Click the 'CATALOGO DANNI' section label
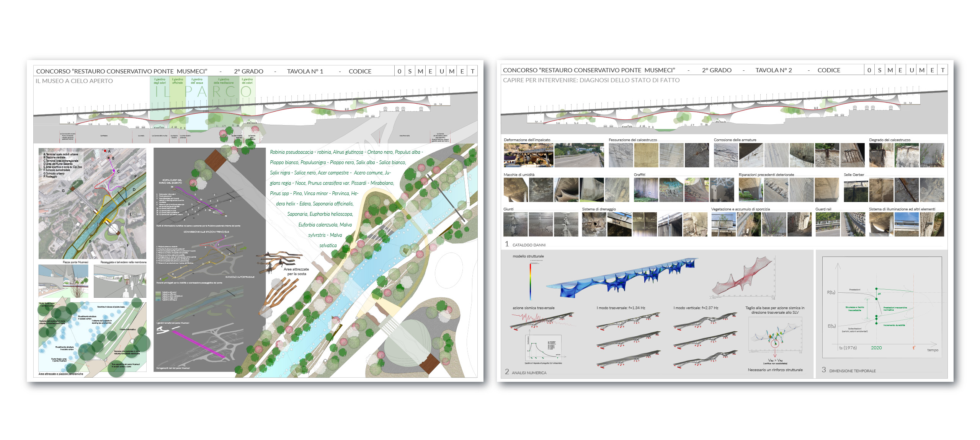The height and width of the screenshot is (440, 980). 529,245
